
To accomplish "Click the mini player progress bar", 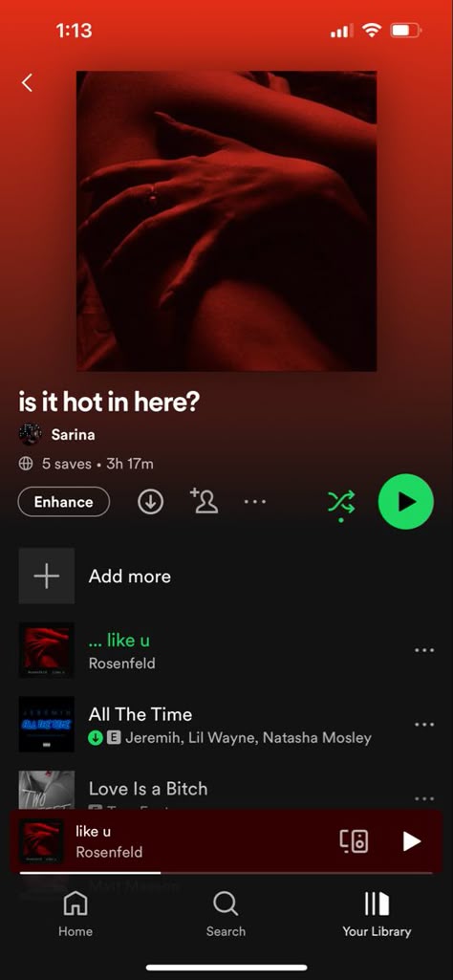I will (x=226, y=873).
